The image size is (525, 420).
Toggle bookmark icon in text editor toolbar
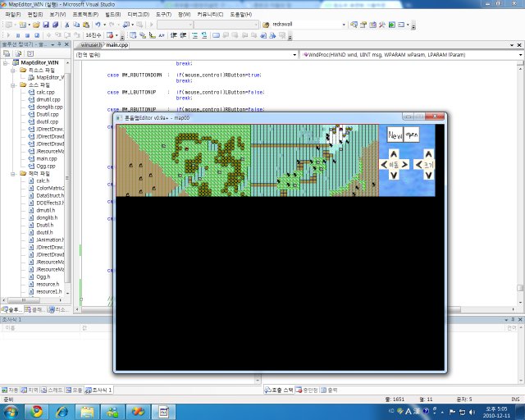coord(216,35)
